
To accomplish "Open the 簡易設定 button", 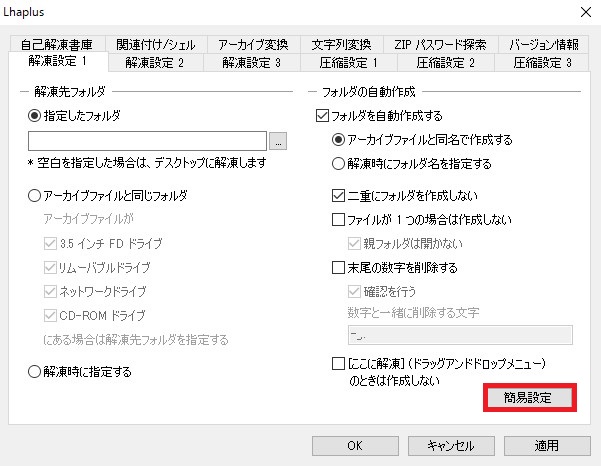I will click(x=530, y=398).
